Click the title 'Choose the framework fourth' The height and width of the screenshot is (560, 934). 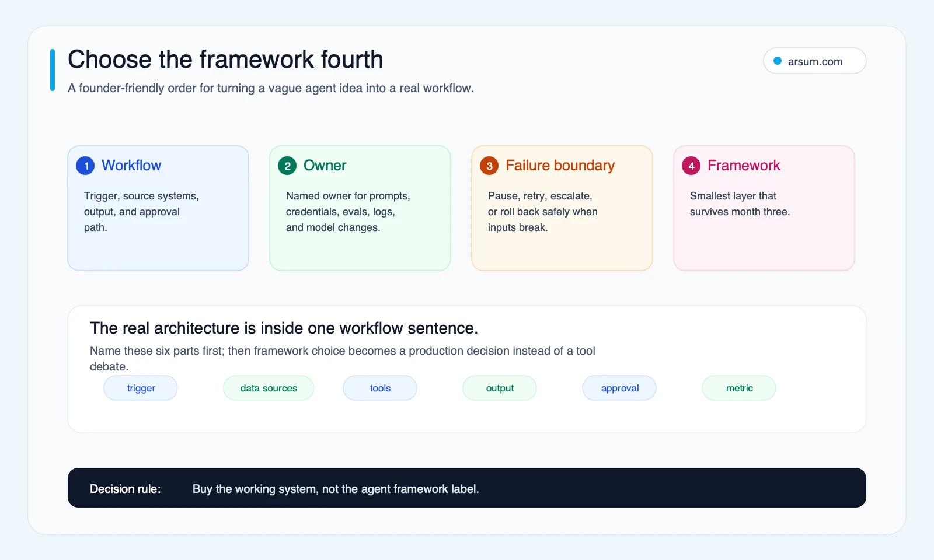tap(225, 60)
